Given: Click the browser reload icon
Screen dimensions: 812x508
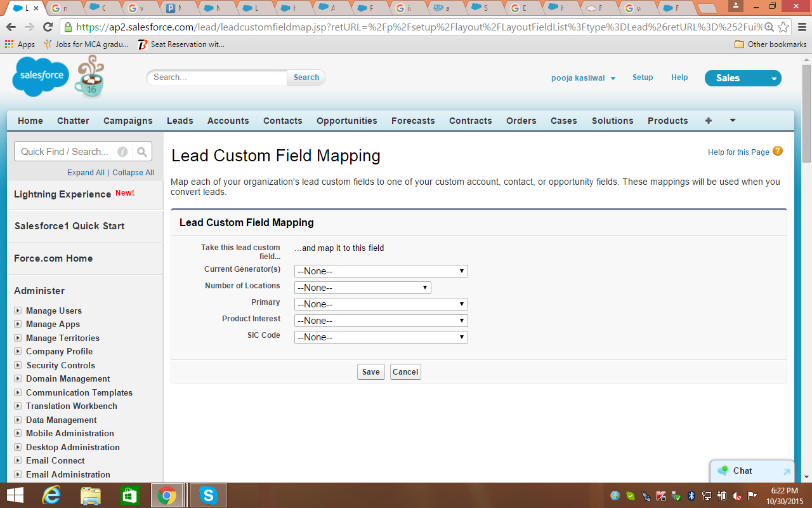Looking at the screenshot, I should (48, 27).
